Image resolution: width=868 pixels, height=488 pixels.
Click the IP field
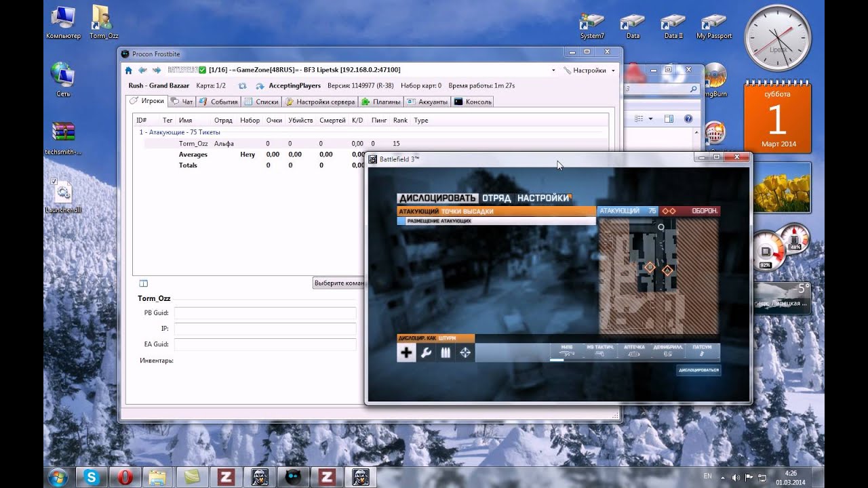point(265,329)
